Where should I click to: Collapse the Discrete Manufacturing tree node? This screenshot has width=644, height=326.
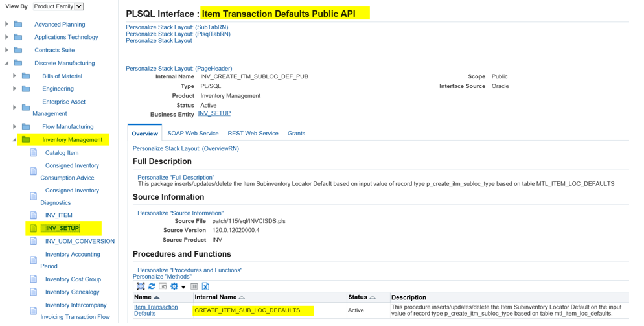[x=7, y=64]
